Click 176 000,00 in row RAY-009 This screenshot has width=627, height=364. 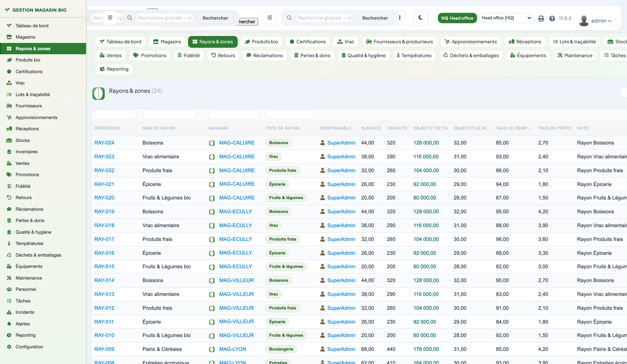pyautogui.click(x=426, y=349)
